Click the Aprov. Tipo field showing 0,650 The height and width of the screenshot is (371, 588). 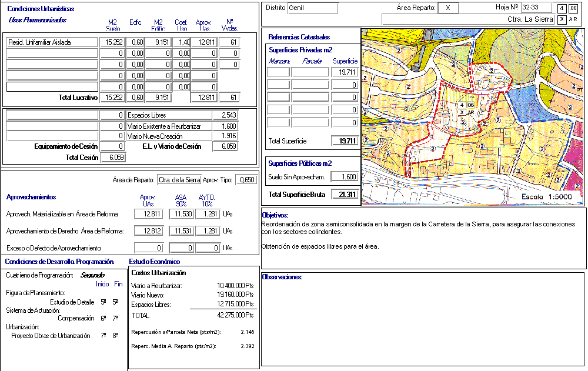[246, 180]
